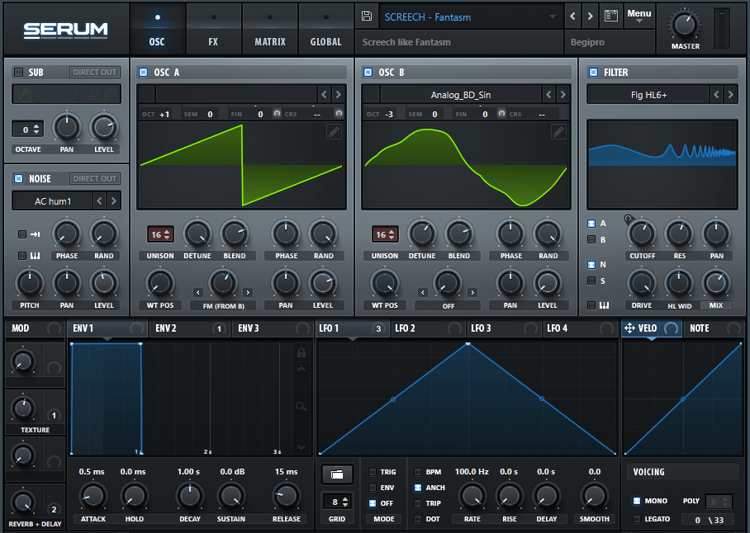Click the SUB DIRECT OUT button
750x533 pixels.
pyautogui.click(x=95, y=72)
